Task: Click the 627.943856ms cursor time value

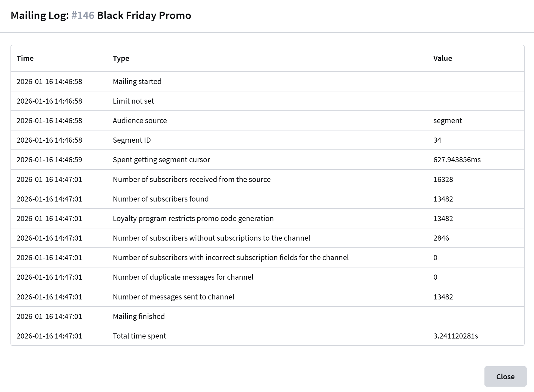Action: pyautogui.click(x=457, y=160)
